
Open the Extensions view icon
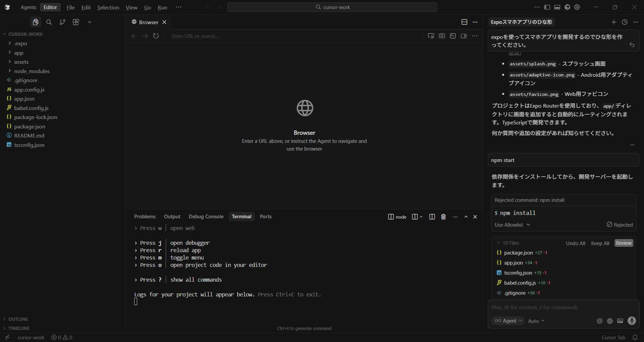pos(76,22)
